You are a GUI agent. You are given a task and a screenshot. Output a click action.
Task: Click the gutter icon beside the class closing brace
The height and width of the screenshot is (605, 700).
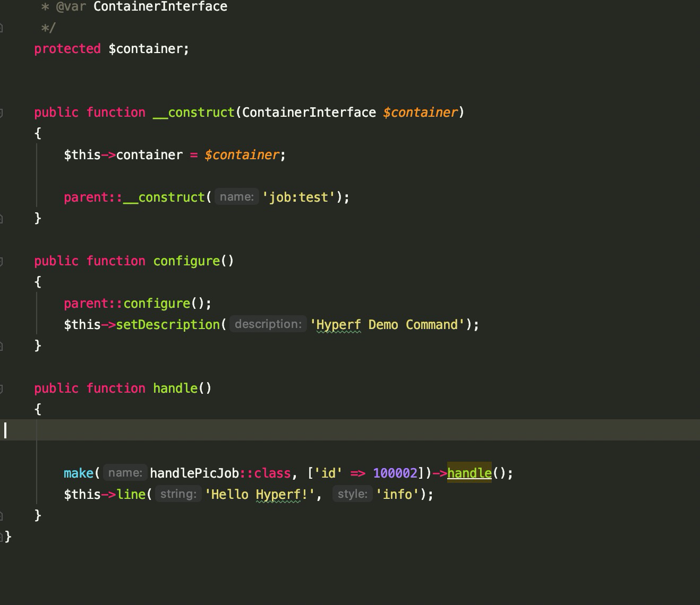point(3,537)
